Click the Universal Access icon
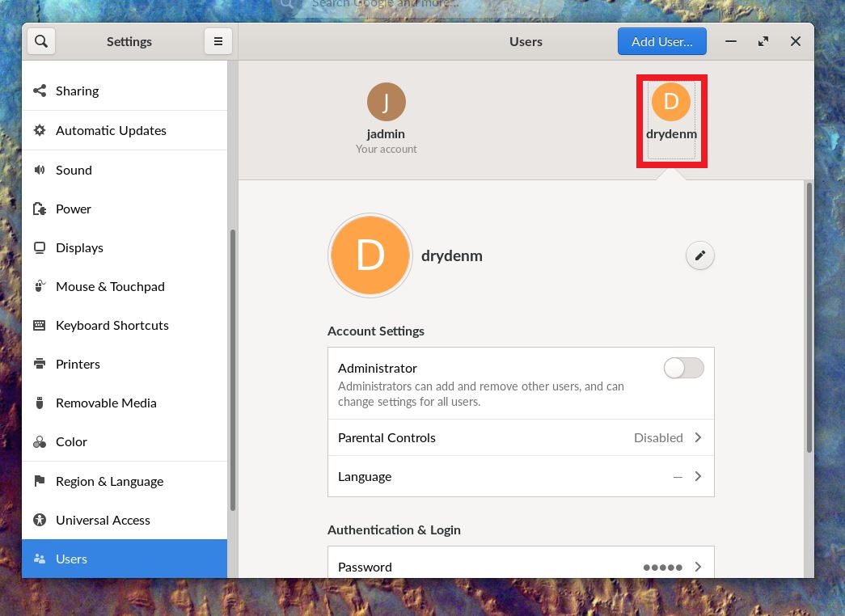 pyautogui.click(x=40, y=520)
